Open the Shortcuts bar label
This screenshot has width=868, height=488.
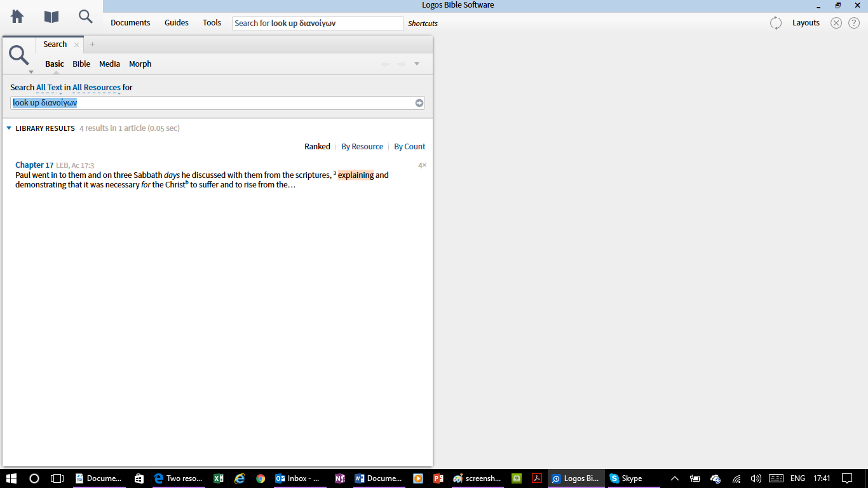[423, 24]
